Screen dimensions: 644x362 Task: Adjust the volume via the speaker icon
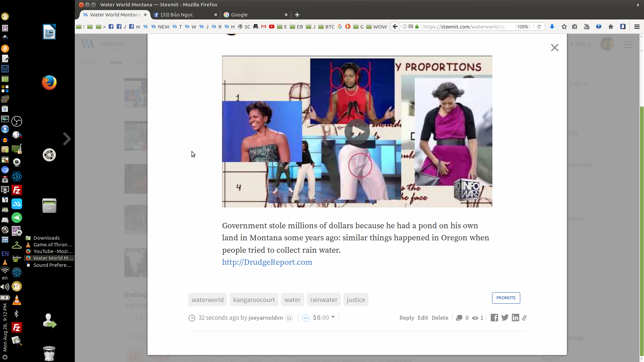(x=5, y=286)
